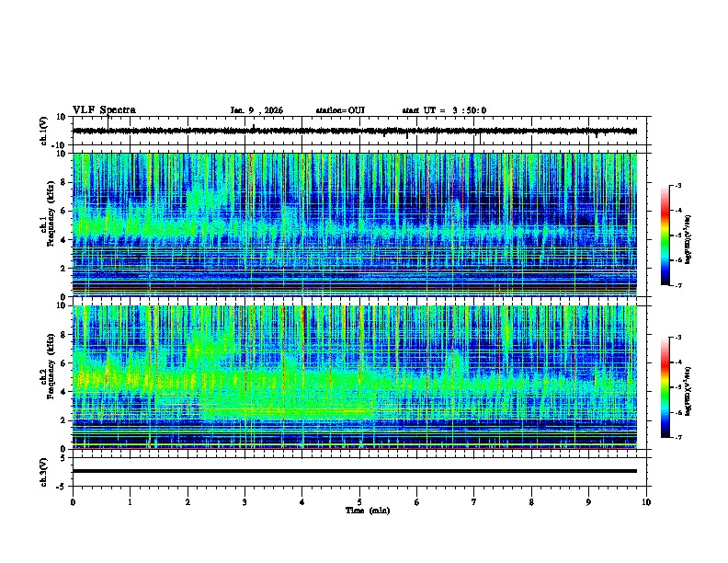
Task: Click the '6' kHz tick on ch.1 frequency axis
Action: [64, 211]
